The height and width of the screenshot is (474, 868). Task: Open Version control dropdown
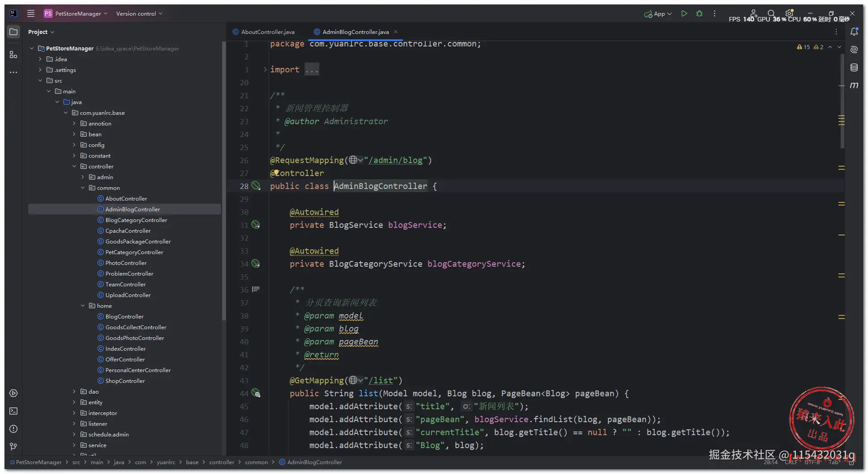pyautogui.click(x=139, y=13)
